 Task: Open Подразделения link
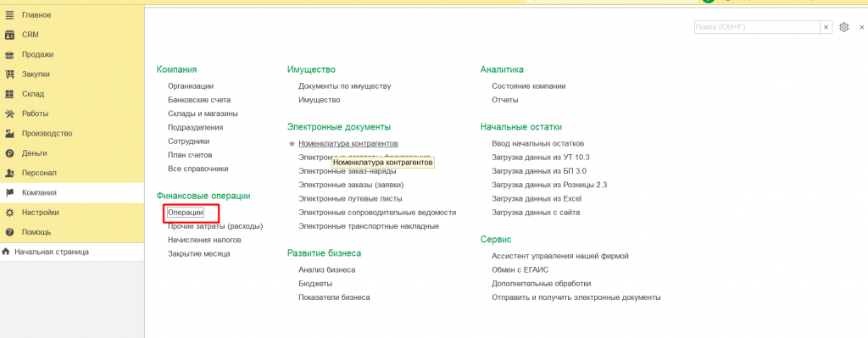(196, 127)
